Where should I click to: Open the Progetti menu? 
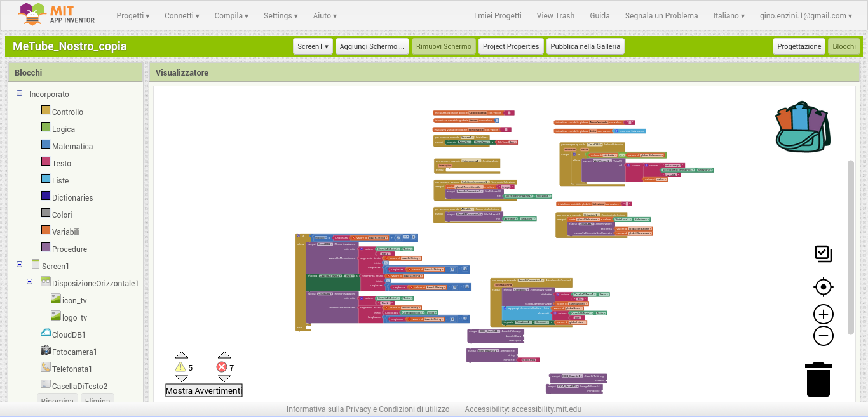pyautogui.click(x=133, y=16)
